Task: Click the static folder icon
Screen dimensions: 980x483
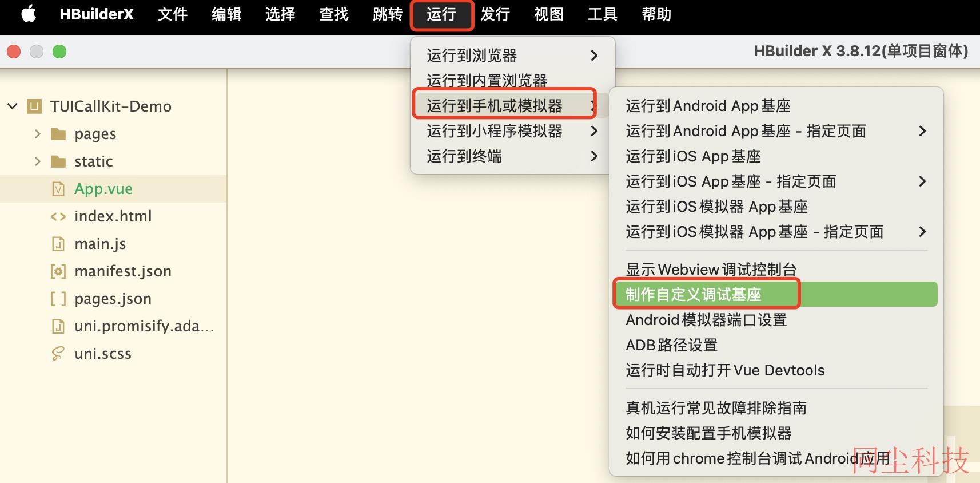Action: tap(58, 161)
